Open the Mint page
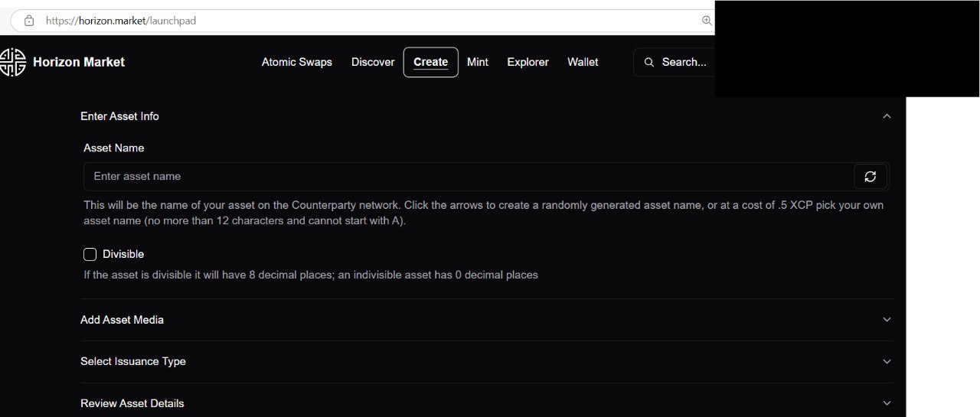This screenshot has height=417, width=980. pos(478,62)
